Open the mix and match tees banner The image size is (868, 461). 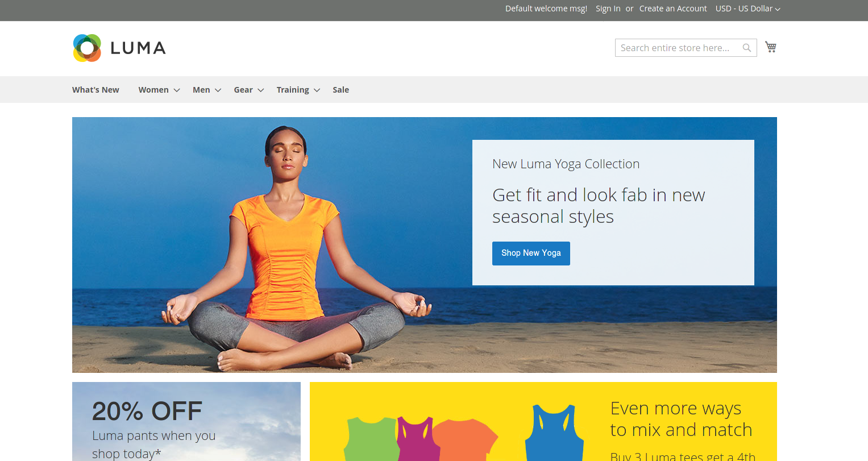click(543, 421)
